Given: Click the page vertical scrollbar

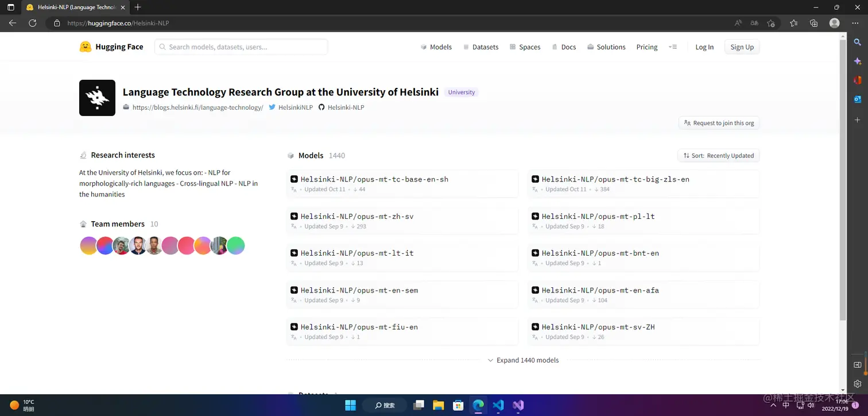Looking at the screenshot, I should [843, 179].
